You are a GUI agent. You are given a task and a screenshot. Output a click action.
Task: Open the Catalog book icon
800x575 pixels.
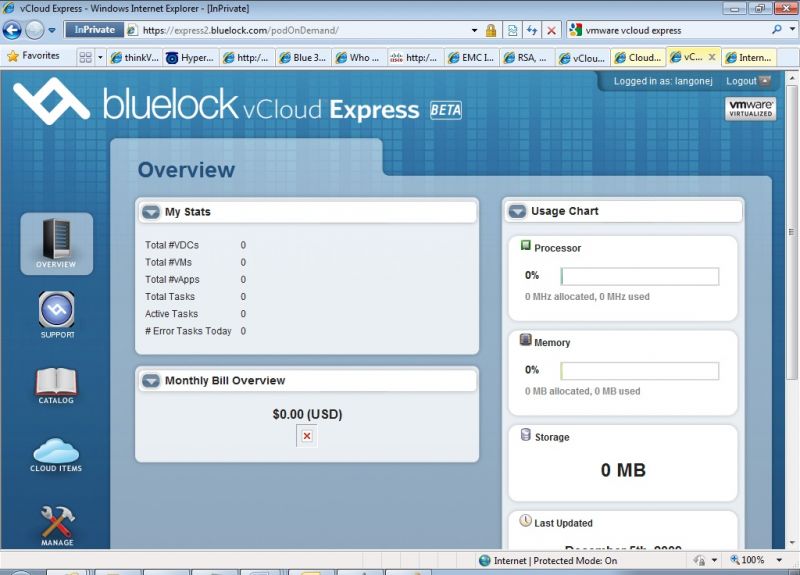tap(56, 386)
